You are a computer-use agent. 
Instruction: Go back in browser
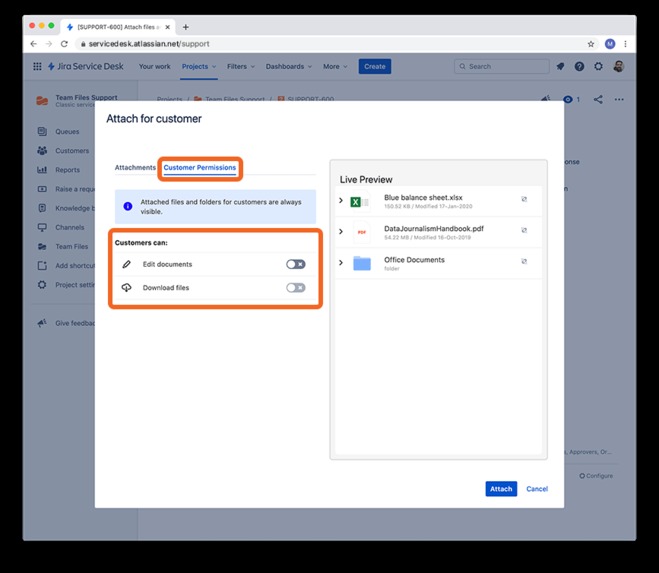click(34, 44)
